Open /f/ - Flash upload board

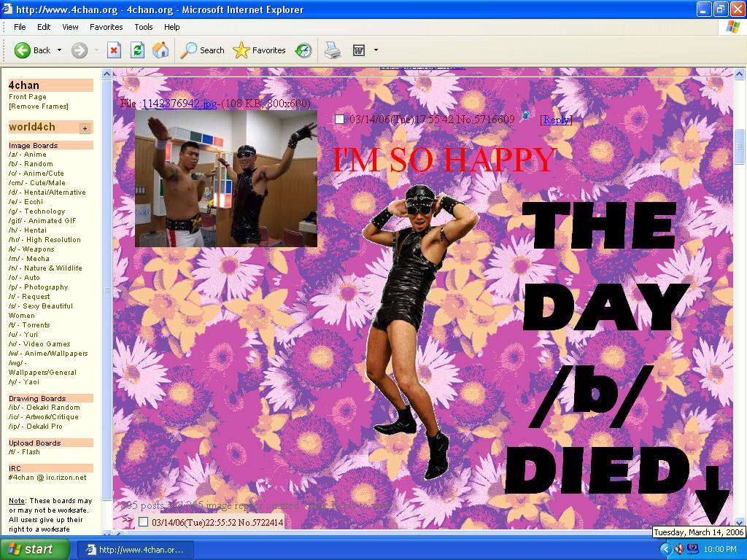(24, 452)
